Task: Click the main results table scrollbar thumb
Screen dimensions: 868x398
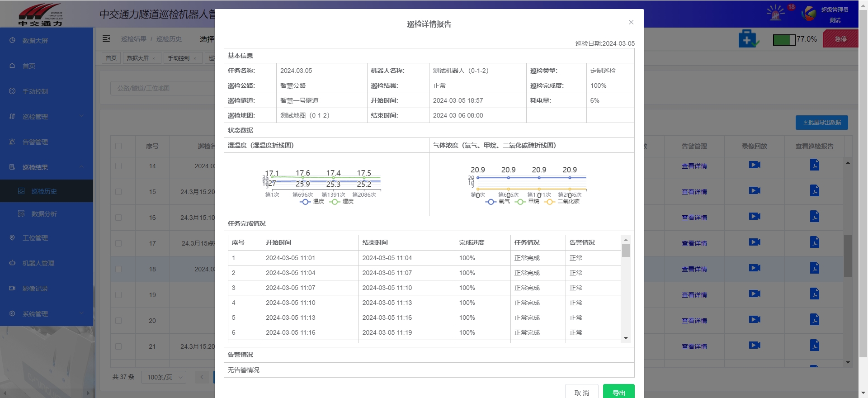Action: tap(848, 256)
